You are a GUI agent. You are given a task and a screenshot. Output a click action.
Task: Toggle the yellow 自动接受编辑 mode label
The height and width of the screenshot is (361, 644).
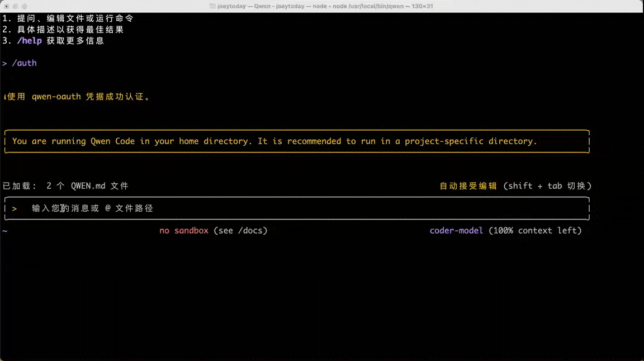pos(468,186)
